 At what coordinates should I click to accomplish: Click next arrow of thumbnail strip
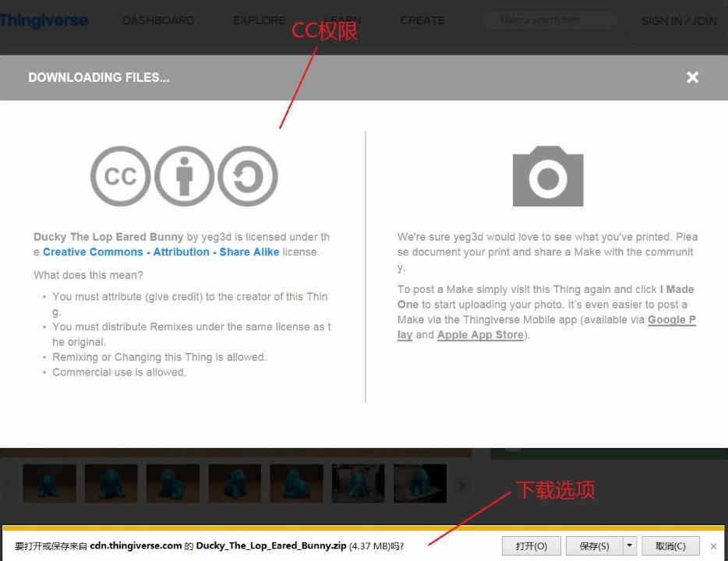coord(462,485)
